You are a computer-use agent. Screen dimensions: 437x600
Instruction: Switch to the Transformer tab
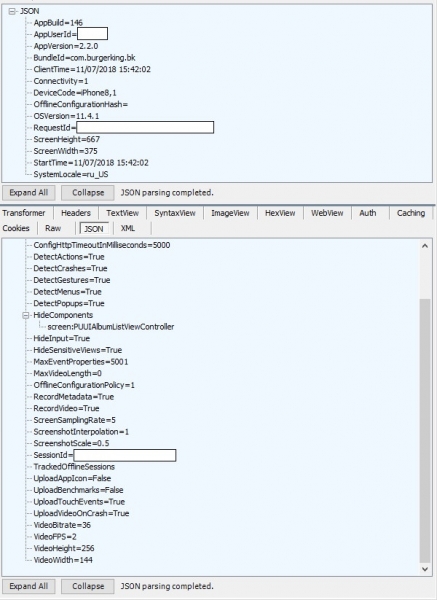click(x=24, y=213)
